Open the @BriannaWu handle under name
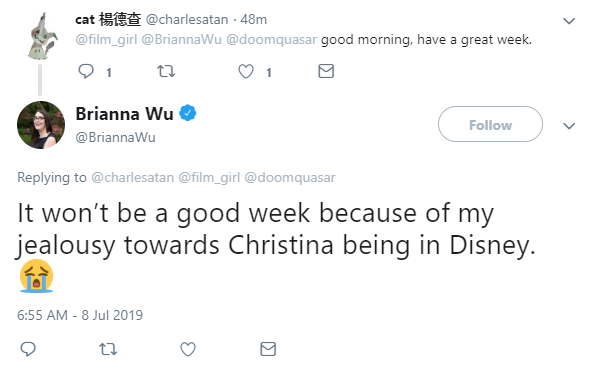The height and width of the screenshot is (377, 605). (x=115, y=137)
